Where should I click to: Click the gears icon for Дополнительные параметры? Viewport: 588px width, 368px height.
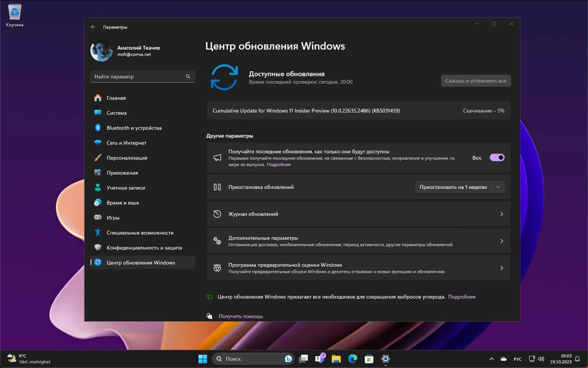217,241
